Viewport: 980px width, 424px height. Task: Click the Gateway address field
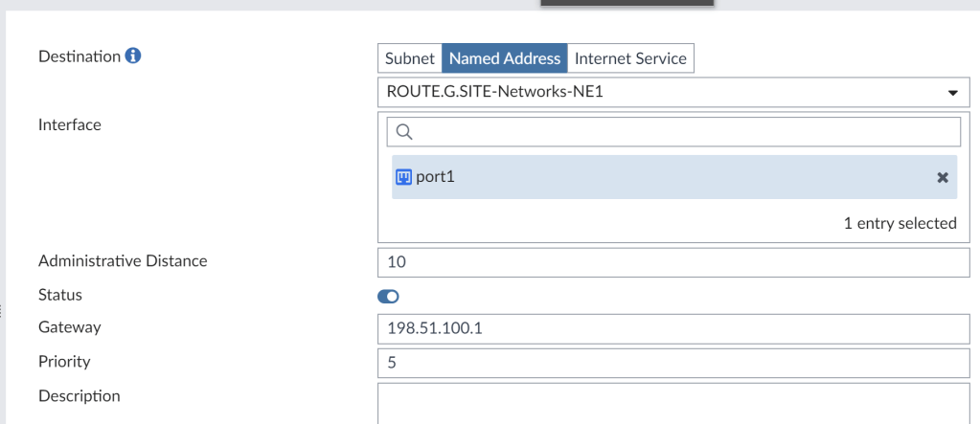tap(674, 328)
